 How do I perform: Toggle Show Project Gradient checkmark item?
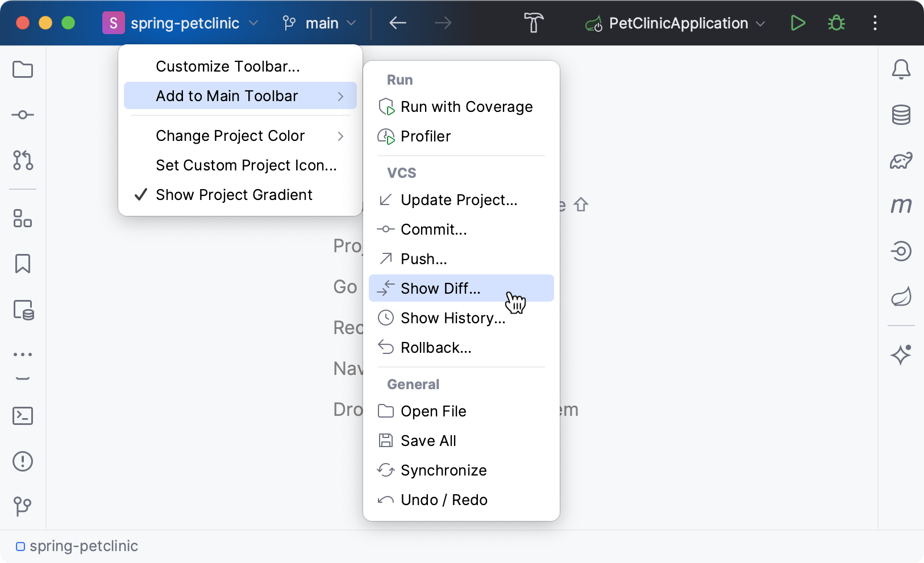tap(240, 195)
